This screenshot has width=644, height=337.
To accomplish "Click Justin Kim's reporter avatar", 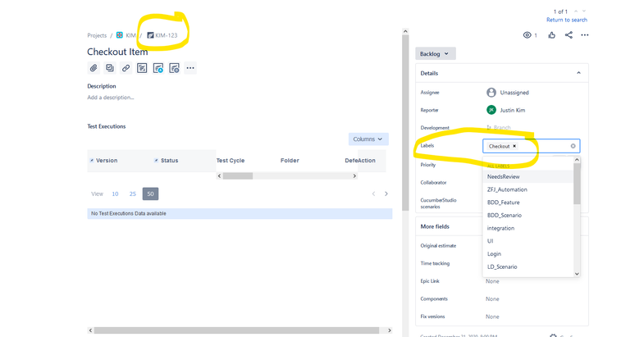I will pyautogui.click(x=491, y=110).
